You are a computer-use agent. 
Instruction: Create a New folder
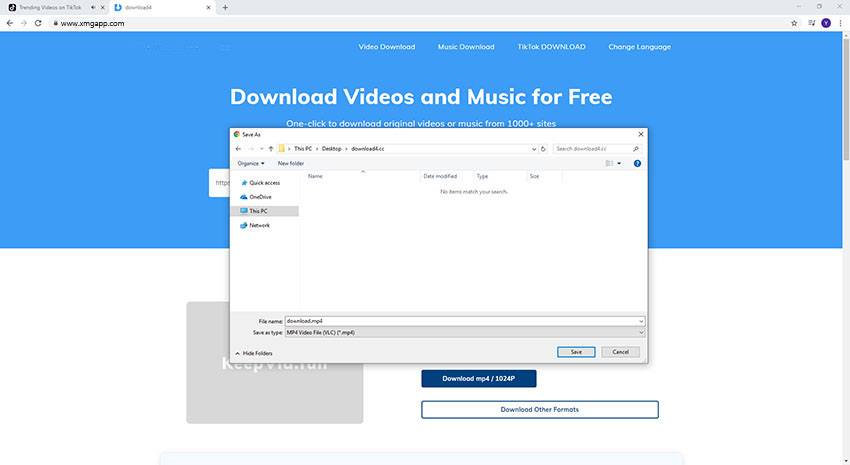point(291,163)
